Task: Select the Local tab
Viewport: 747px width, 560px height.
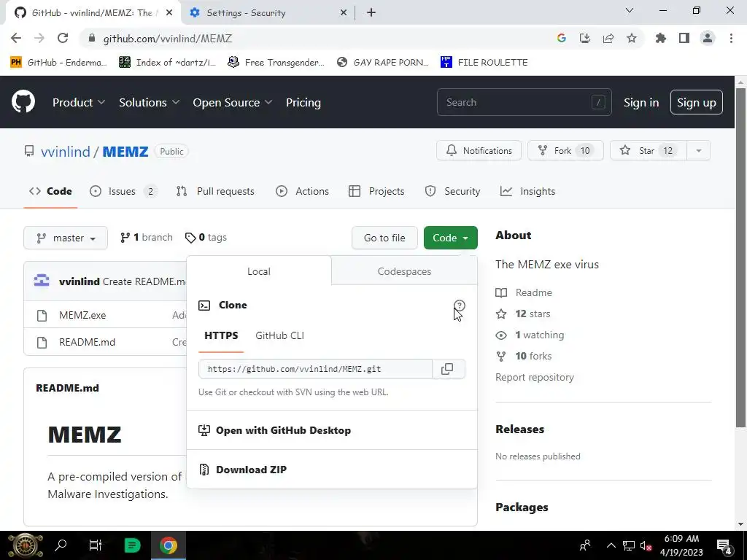Action: point(259,271)
